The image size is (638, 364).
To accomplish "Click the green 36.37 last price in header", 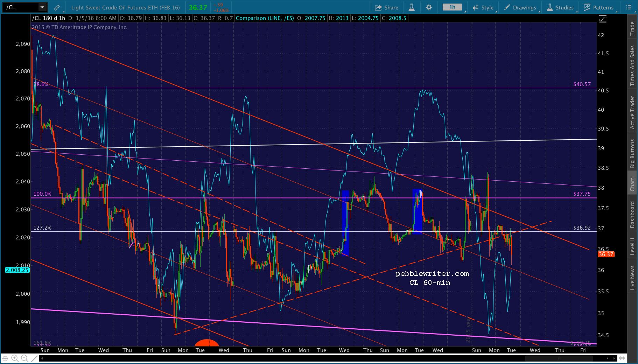I will click(198, 7).
